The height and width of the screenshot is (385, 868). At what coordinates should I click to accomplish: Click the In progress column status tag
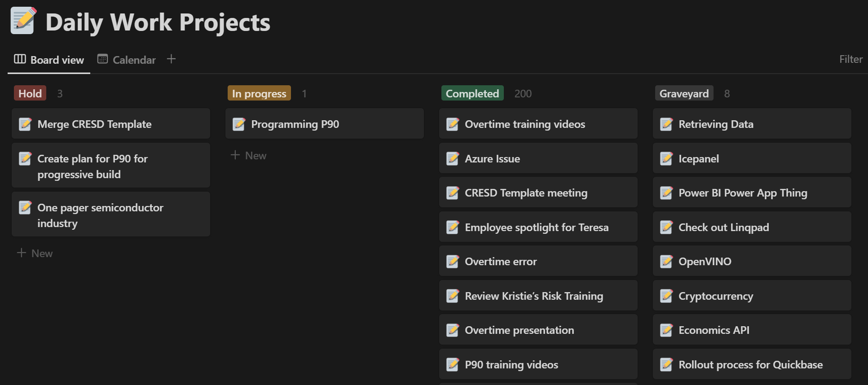(259, 93)
